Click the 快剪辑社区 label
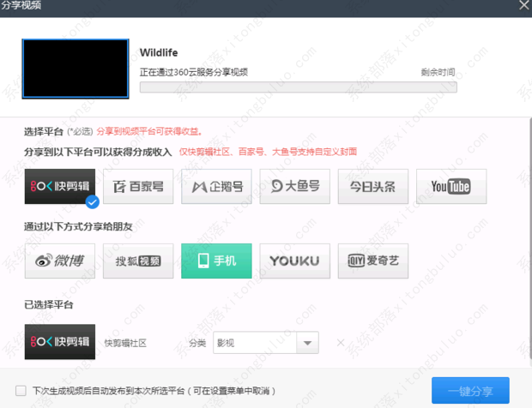 (x=125, y=343)
